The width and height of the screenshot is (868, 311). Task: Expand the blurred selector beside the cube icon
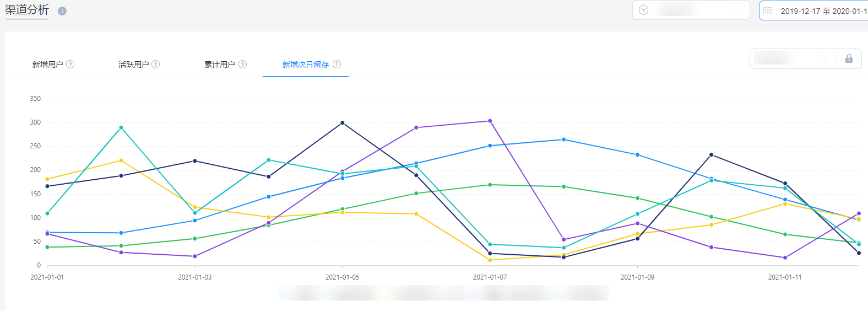[698, 10]
